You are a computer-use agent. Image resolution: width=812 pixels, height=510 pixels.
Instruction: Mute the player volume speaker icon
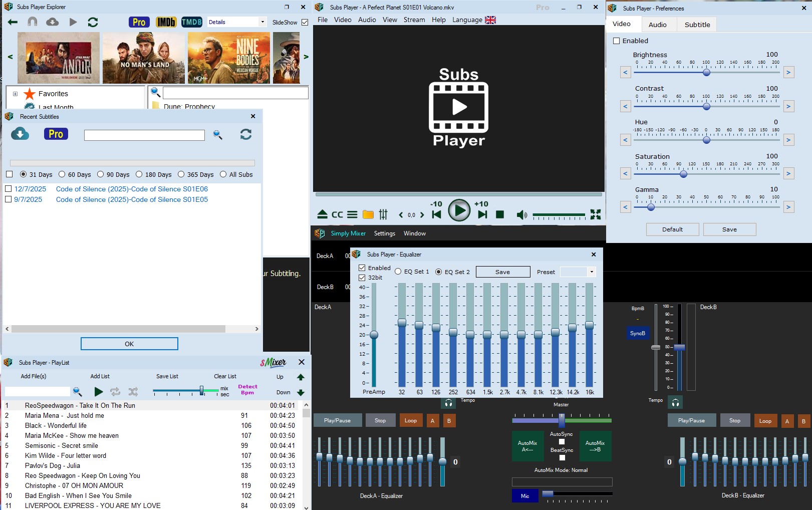coord(521,215)
